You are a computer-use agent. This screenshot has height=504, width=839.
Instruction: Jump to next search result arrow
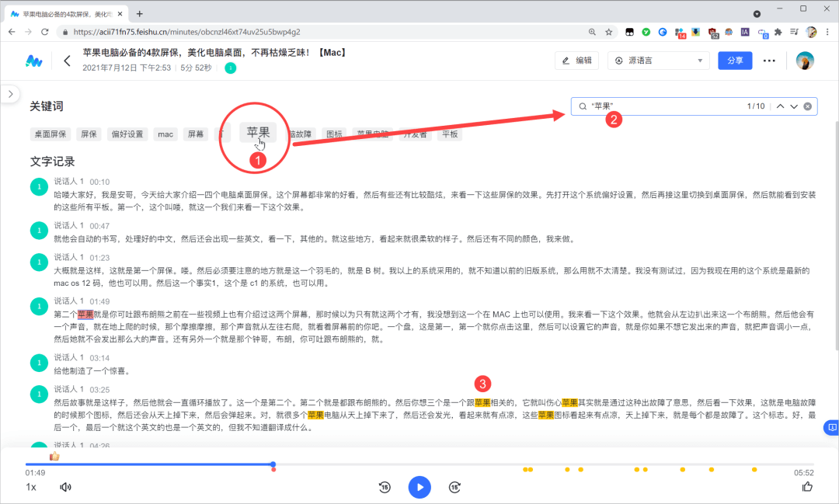(794, 106)
